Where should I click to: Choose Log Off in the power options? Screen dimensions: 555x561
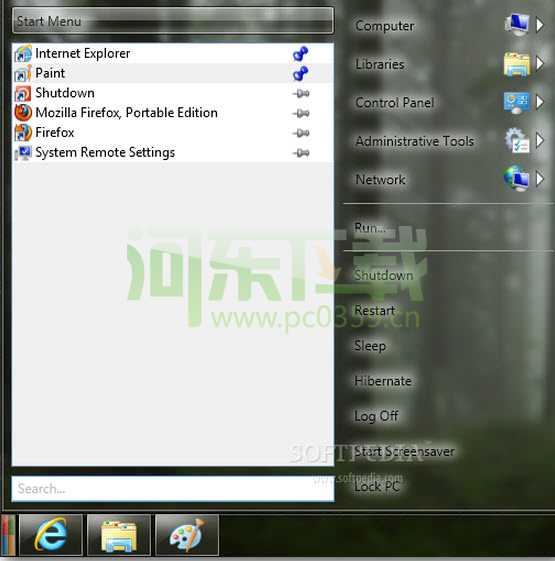(x=376, y=416)
